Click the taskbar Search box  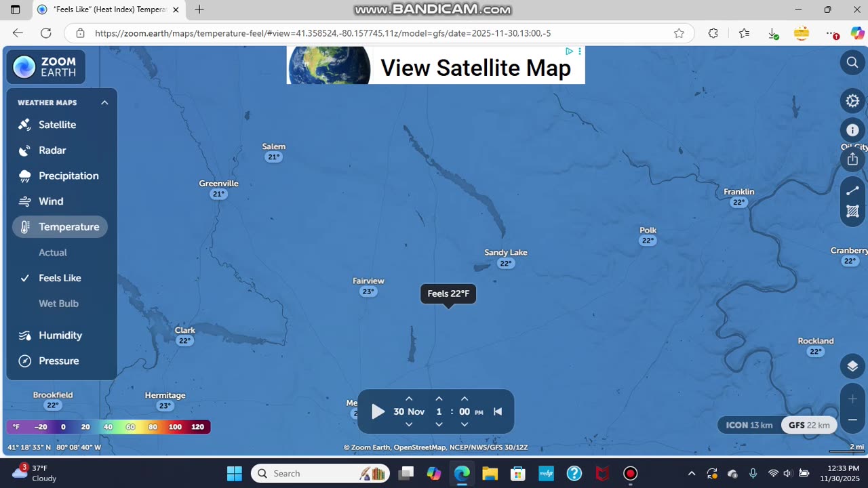click(320, 473)
